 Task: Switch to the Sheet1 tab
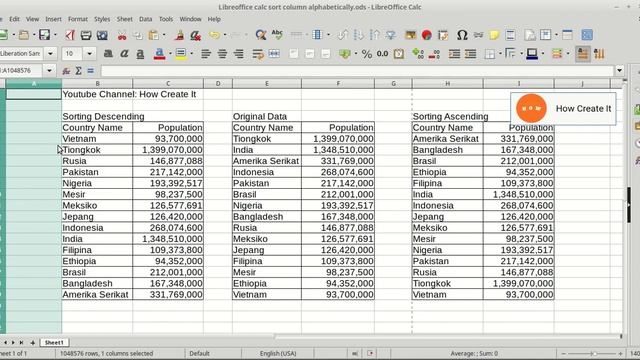tap(54, 342)
